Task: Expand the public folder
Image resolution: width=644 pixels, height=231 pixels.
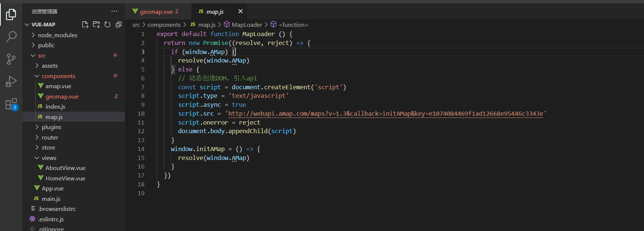Action: pyautogui.click(x=74, y=45)
